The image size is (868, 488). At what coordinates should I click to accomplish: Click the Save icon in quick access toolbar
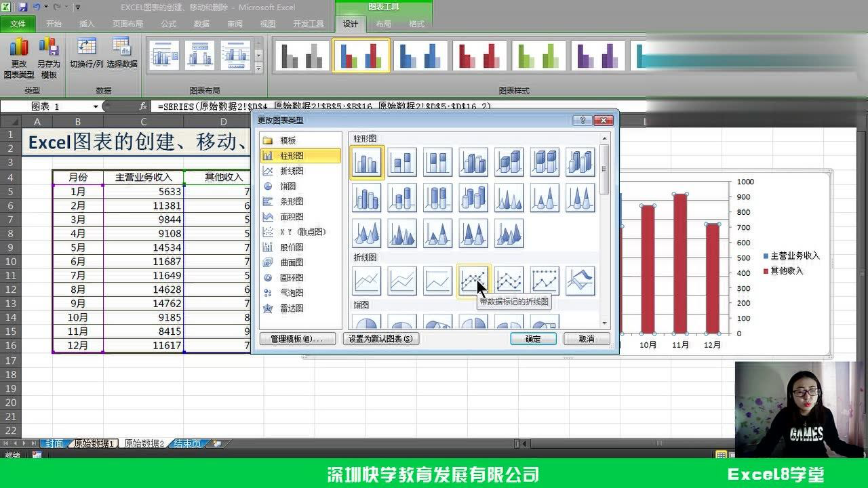[x=22, y=7]
